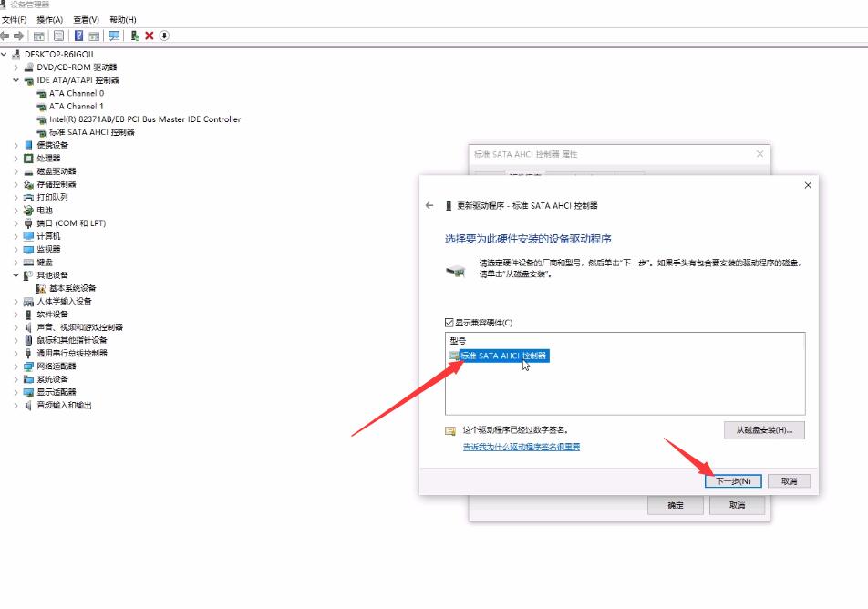Select the 软件设备 tree label
The image size is (868, 609).
point(52,315)
